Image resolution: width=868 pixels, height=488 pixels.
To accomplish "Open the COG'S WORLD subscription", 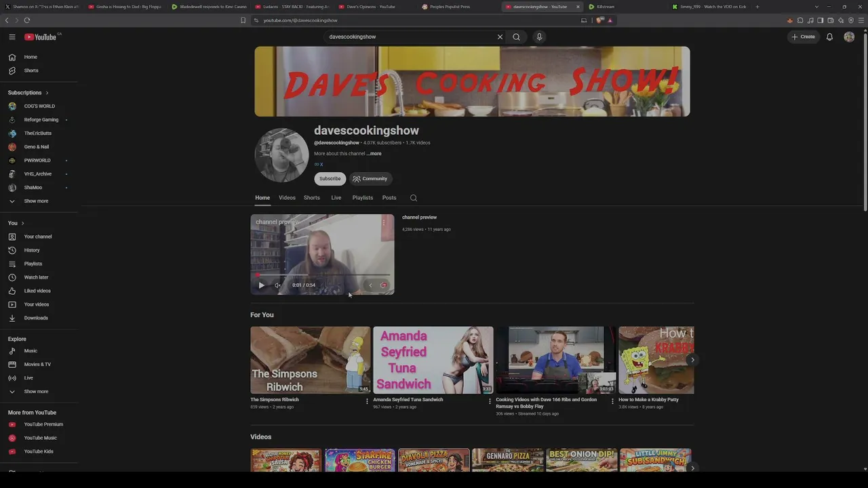I will tap(39, 106).
